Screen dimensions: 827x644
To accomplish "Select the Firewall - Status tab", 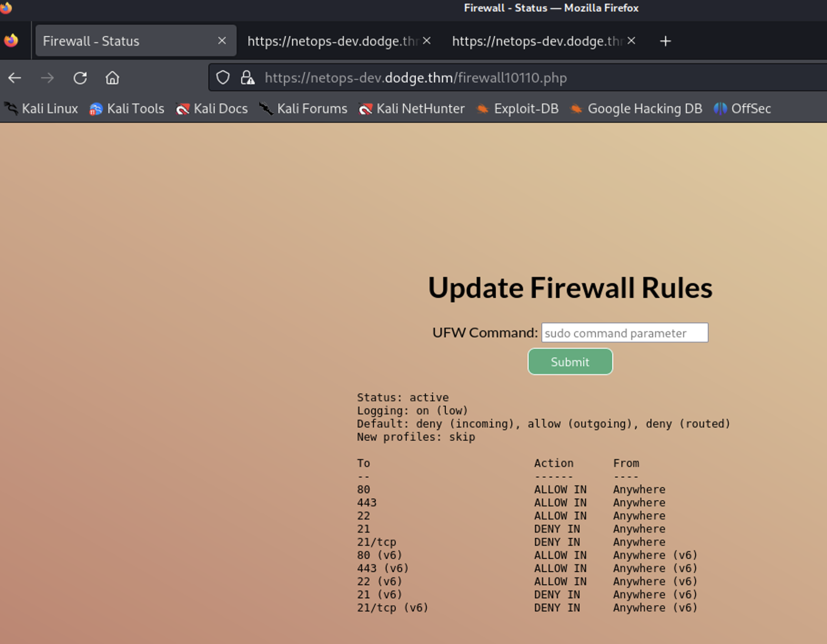I will (118, 41).
